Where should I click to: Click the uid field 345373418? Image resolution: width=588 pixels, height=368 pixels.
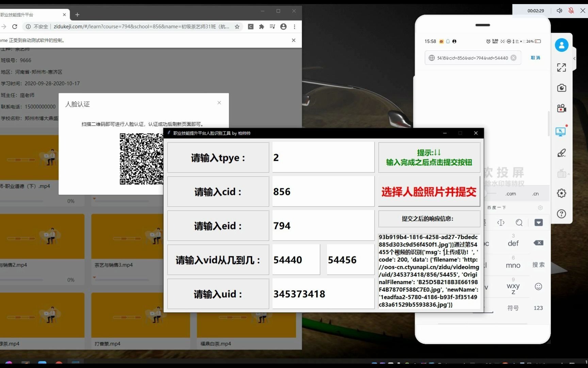323,294
